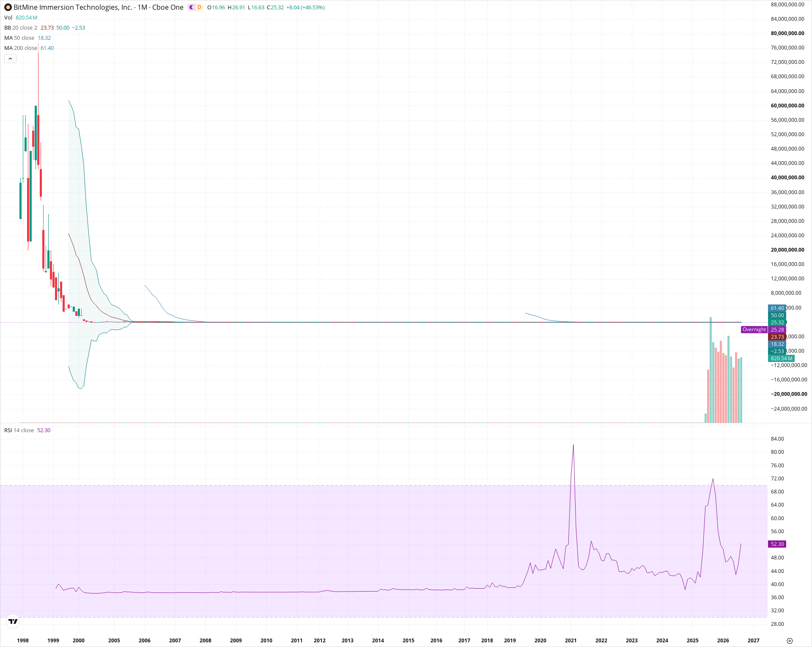812x647 pixels.
Task: Click the +8.04 (+46.53%) change value
Action: 305,7
